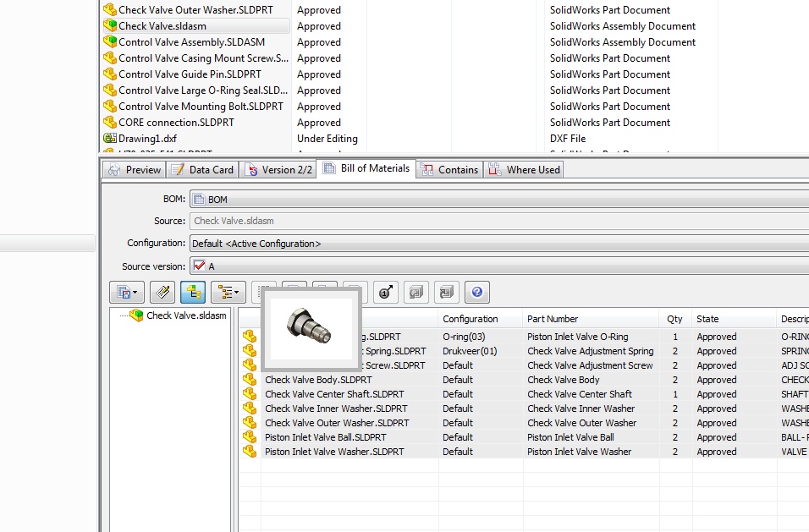
Task: Click the Qty column header
Action: point(674,319)
